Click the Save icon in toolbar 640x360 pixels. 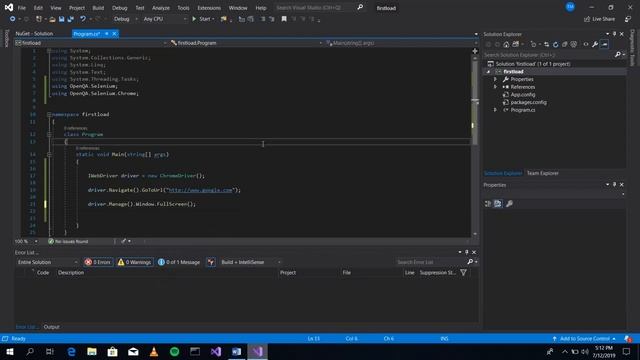click(62, 19)
